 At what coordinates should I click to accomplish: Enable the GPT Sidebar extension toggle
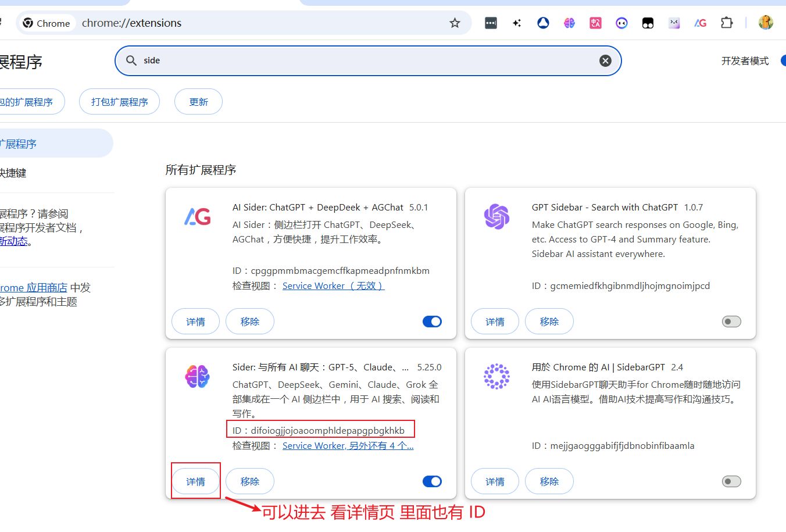click(x=731, y=322)
